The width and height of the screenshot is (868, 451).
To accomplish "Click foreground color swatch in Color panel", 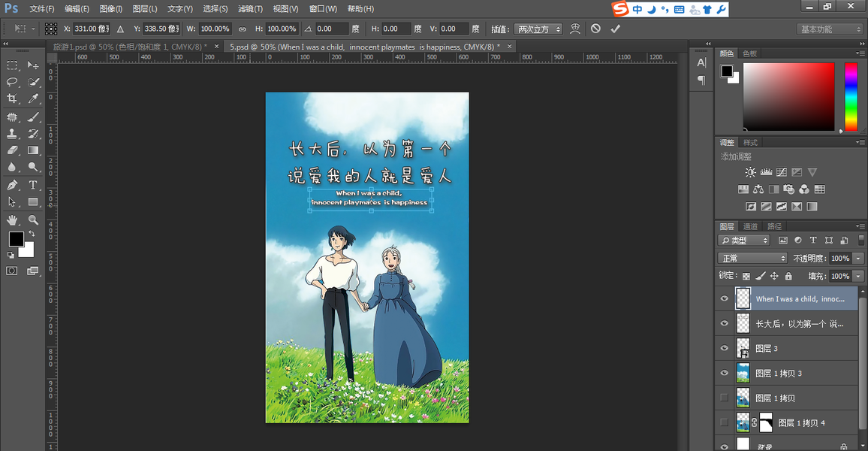I will tap(726, 71).
